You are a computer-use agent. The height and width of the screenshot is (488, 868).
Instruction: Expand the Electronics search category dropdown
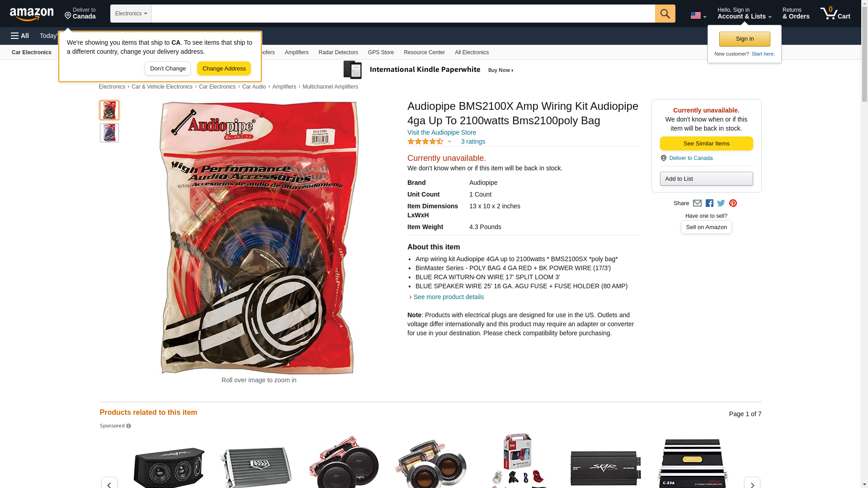click(131, 14)
